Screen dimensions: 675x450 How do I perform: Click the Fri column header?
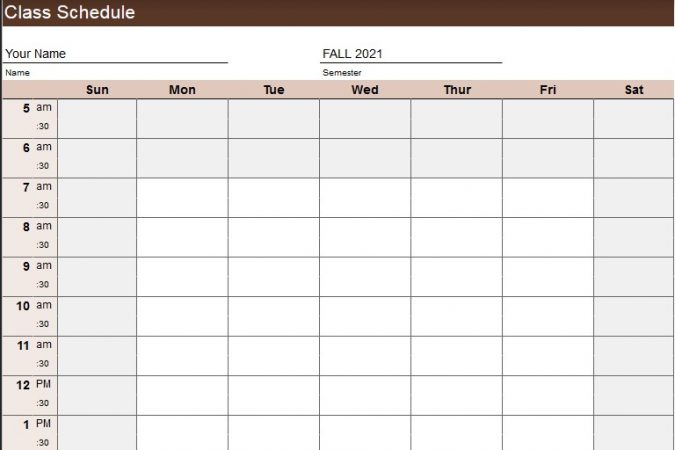548,90
